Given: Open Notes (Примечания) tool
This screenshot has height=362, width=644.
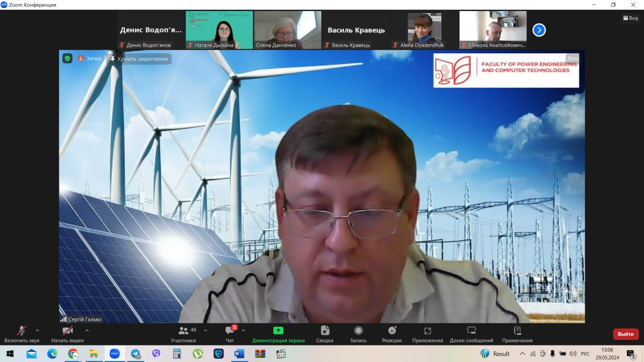Looking at the screenshot, I should click(517, 334).
